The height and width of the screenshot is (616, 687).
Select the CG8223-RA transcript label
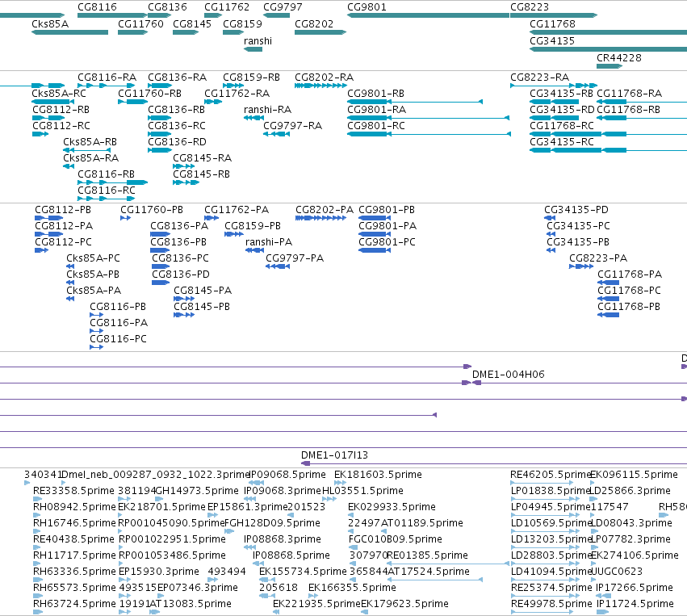pyautogui.click(x=539, y=78)
